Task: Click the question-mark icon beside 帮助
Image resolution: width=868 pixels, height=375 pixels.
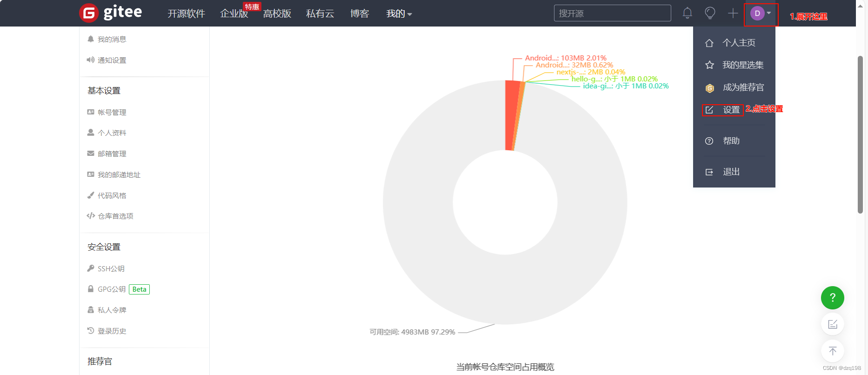Action: coord(709,141)
